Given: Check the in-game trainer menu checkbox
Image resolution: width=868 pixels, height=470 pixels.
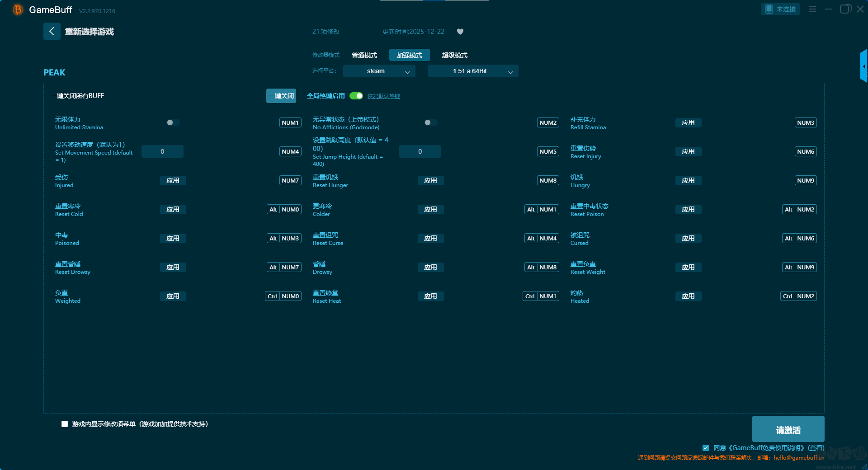Looking at the screenshot, I should point(65,424).
